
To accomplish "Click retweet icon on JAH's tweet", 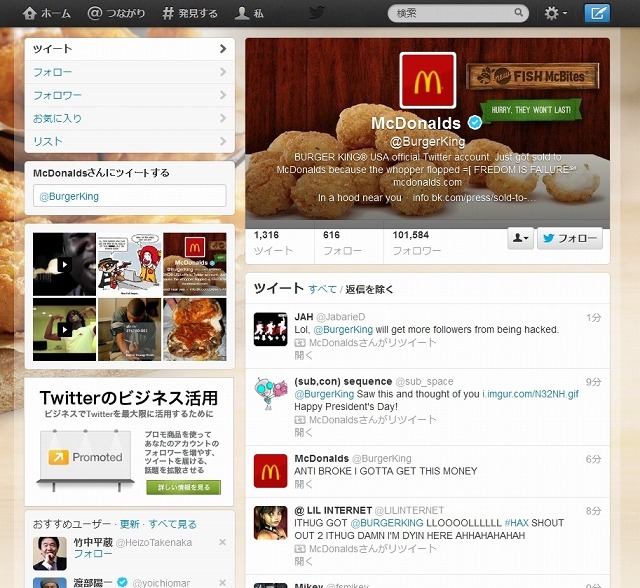I will (x=300, y=343).
